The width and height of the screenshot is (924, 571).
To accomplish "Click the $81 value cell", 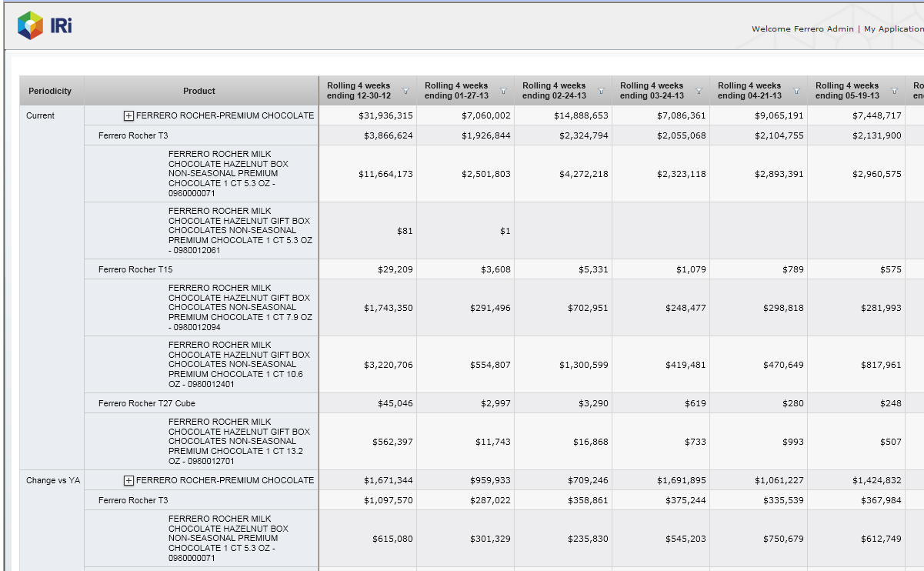I will [404, 231].
